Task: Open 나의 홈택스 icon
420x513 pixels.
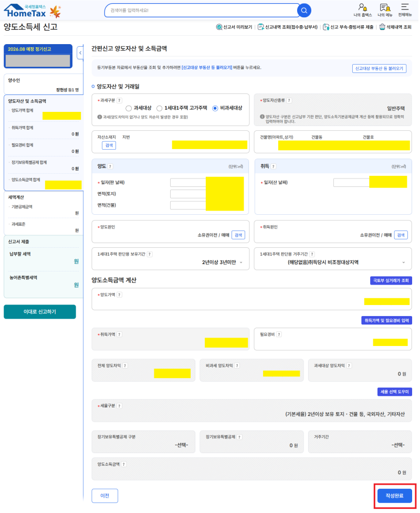Action: tap(363, 10)
